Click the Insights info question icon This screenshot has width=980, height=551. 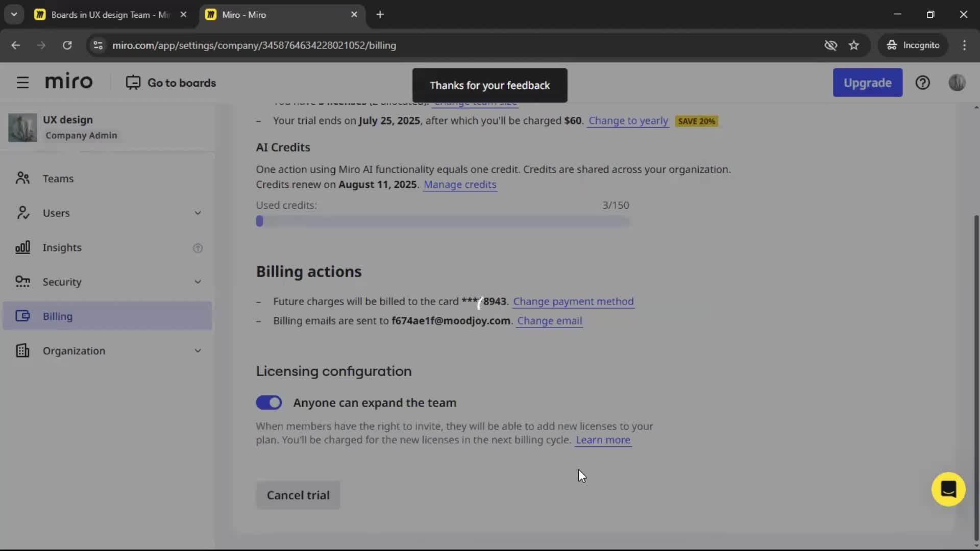point(198,248)
